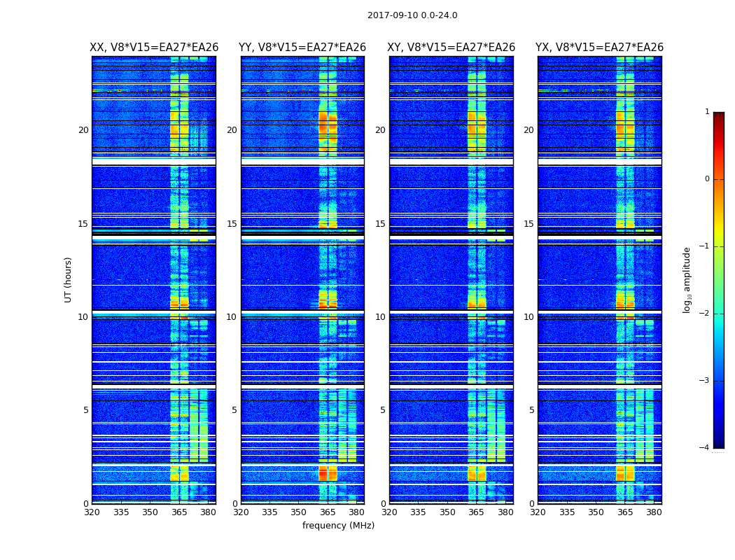This screenshot has width=735, height=560.
Task: Click the 380 frequency tick under YX panel
Action: pyautogui.click(x=654, y=512)
